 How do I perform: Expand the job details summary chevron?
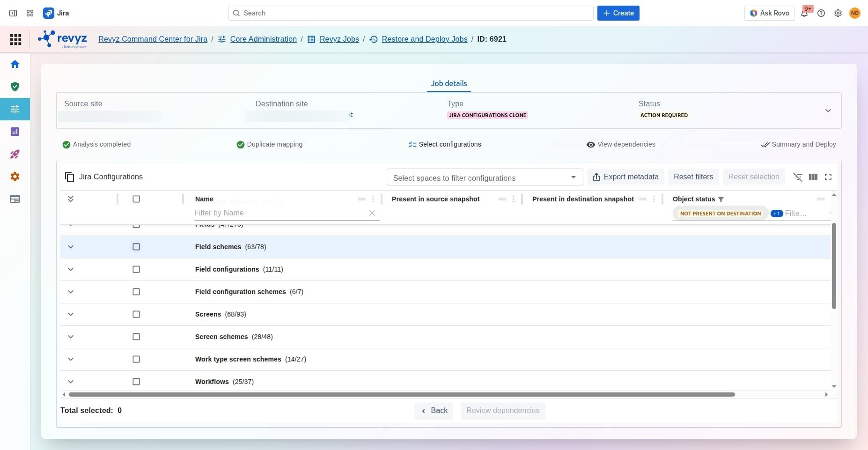828,111
